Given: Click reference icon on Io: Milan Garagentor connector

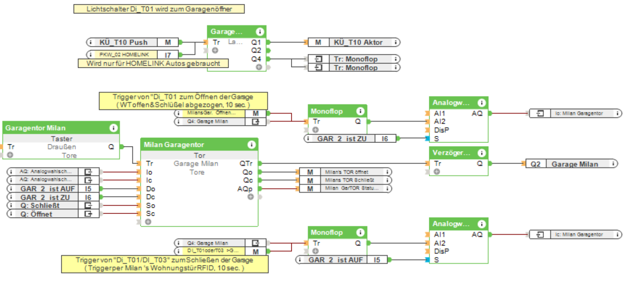Looking at the screenshot, I should [x=540, y=113].
